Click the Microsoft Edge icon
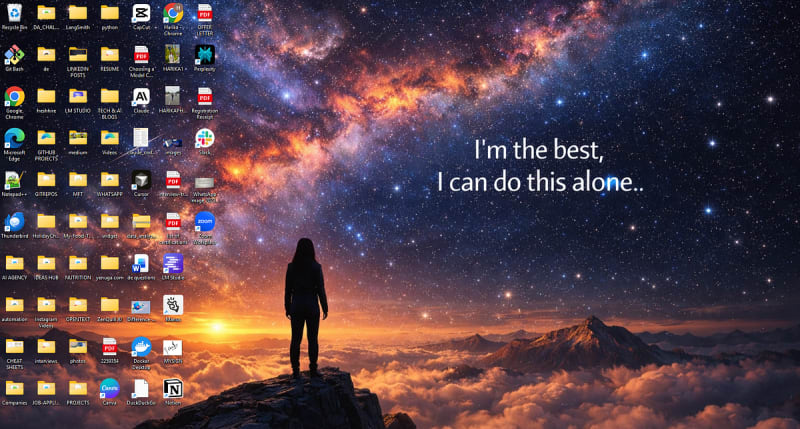Viewport: 800px width, 429px height. tap(14, 138)
